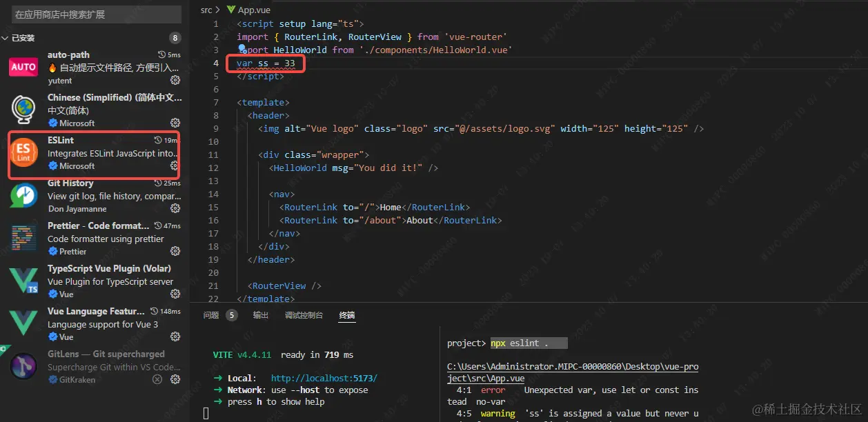Viewport: 868px width, 422px height.
Task: Open the Vue Language Features manage gear
Action: pyautogui.click(x=175, y=336)
